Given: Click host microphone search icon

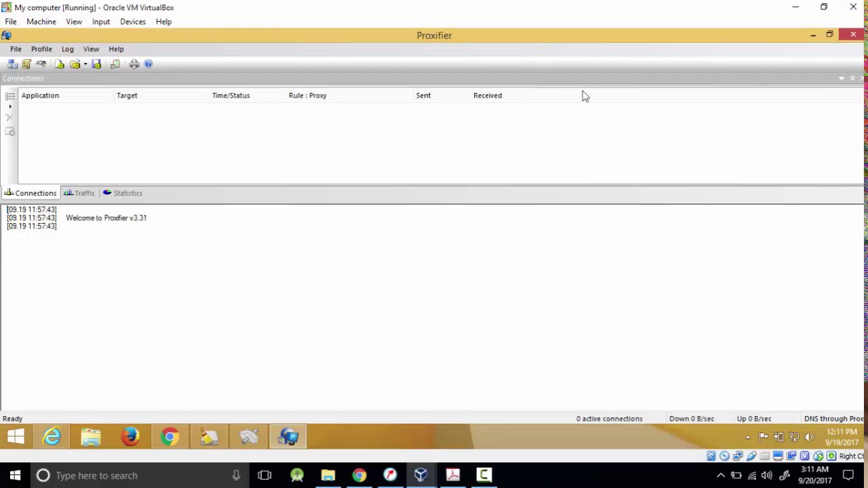Looking at the screenshot, I should tap(236, 476).
